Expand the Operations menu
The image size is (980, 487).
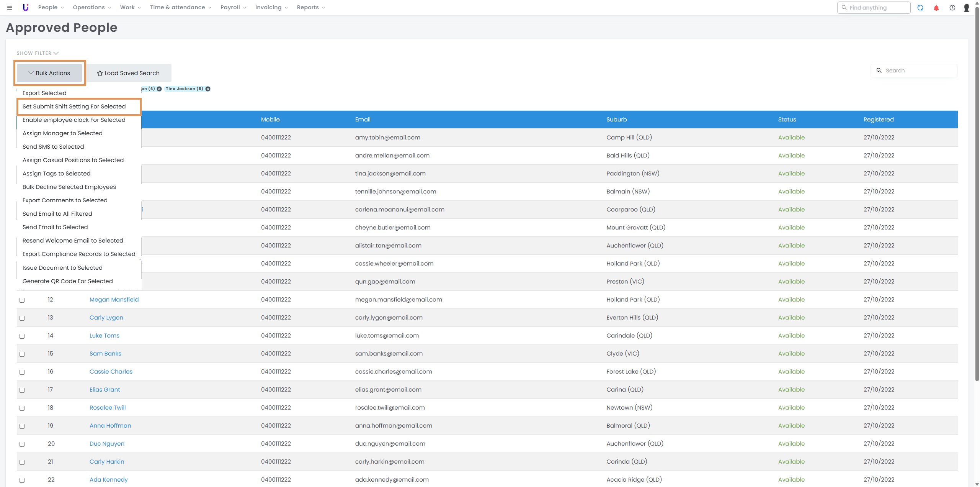coord(91,8)
